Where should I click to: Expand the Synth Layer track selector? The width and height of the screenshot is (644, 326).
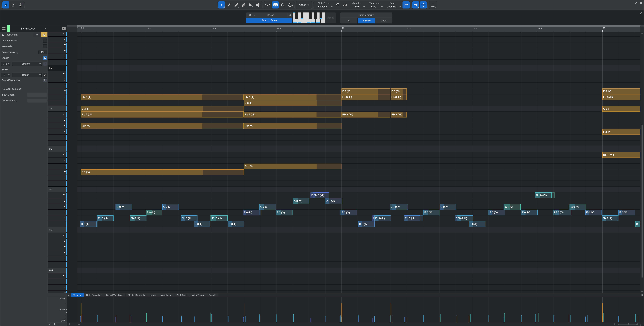click(x=45, y=29)
